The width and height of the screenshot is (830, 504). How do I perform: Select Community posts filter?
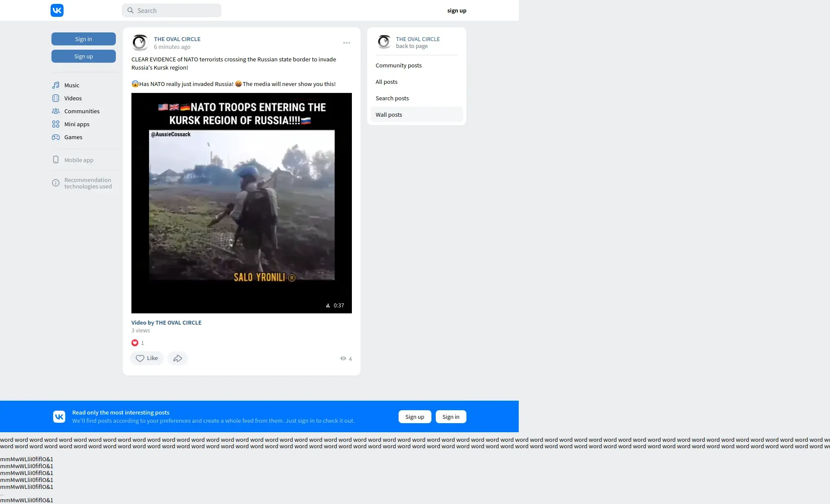click(x=417, y=65)
